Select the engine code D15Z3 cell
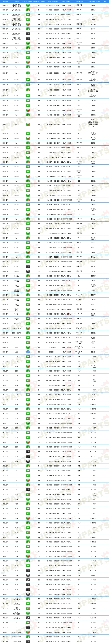109x644 pixels. (93, 143)
